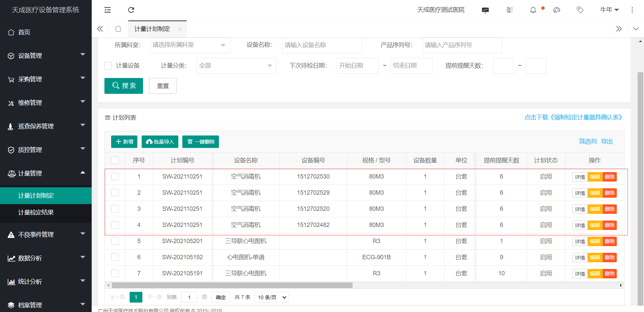644x312 pixels.
Task: Click 编辑 for row 5 SW-202105201
Action: pos(595,241)
